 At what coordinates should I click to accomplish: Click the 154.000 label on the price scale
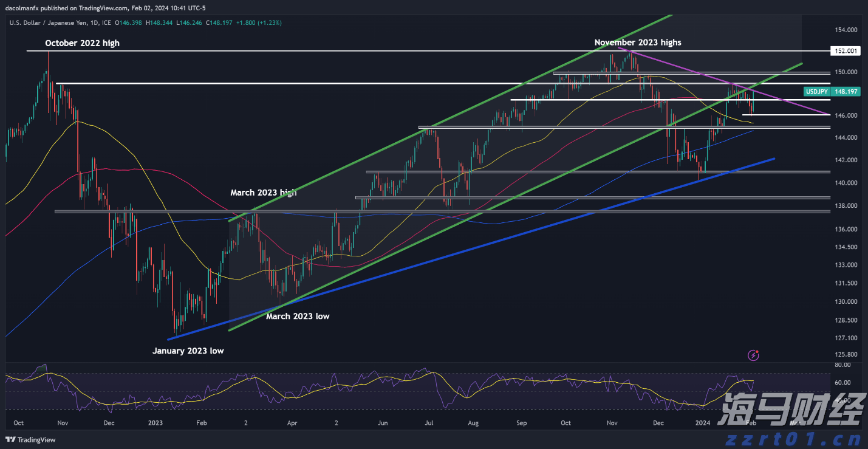(x=845, y=30)
